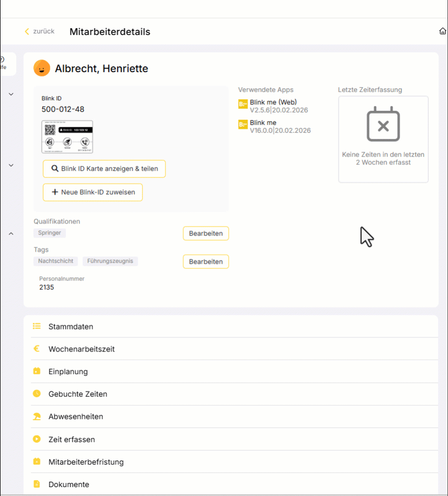This screenshot has height=496, width=448.
Task: Click Blink ID Karte anzeigen & teilen
Action: [x=104, y=169]
